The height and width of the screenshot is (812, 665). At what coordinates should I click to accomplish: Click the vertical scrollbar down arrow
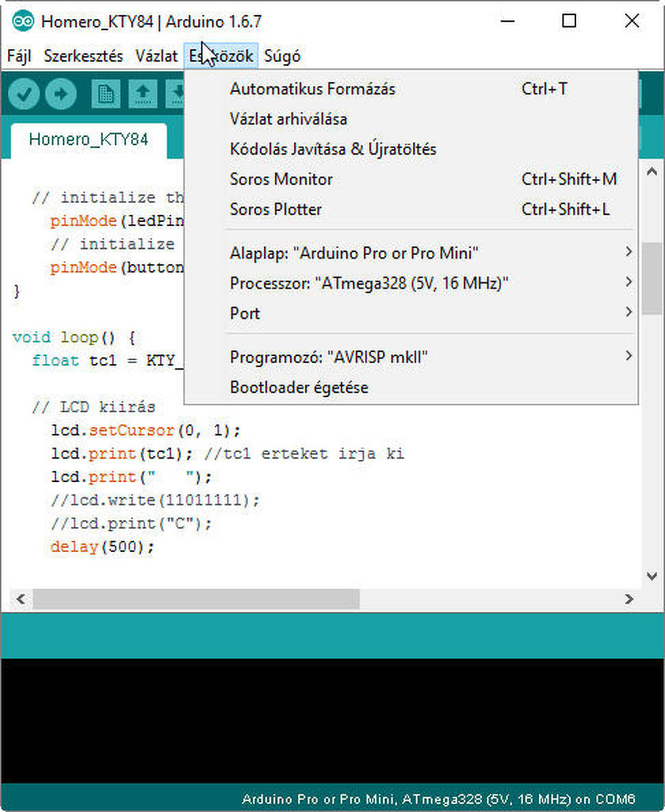click(x=652, y=576)
